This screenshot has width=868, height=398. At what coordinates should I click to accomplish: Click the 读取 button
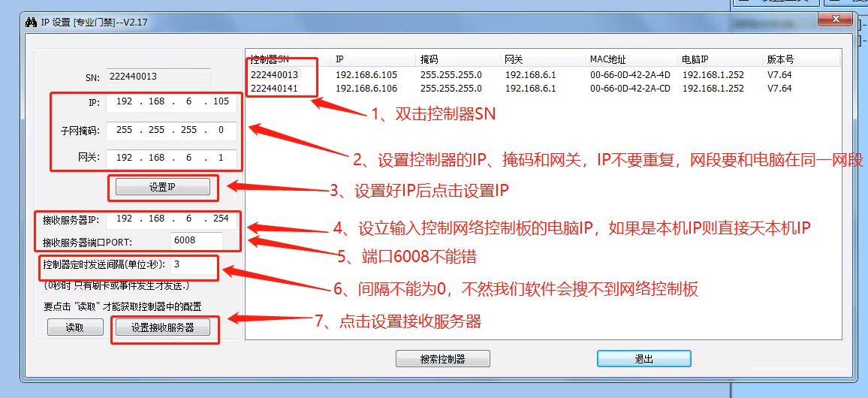[75, 327]
